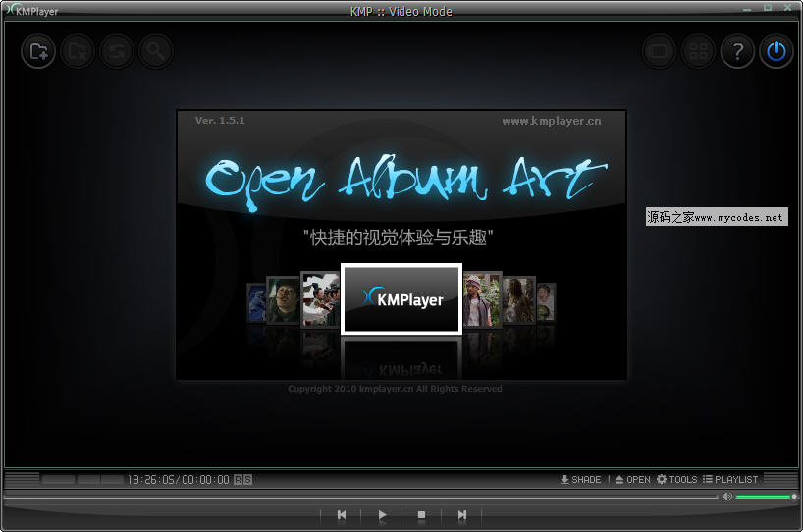Open help with the question mark icon
This screenshot has width=803, height=532.
(737, 51)
